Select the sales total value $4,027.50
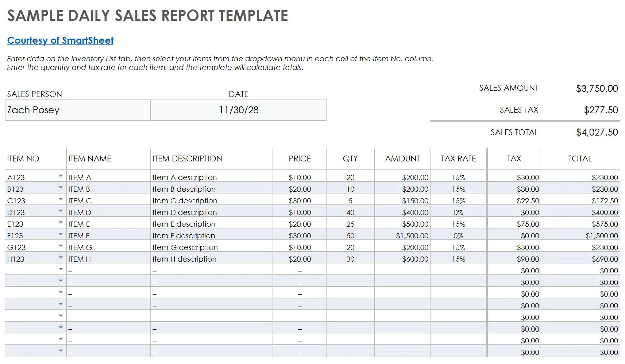This screenshot has height=364, width=625. coord(597,132)
